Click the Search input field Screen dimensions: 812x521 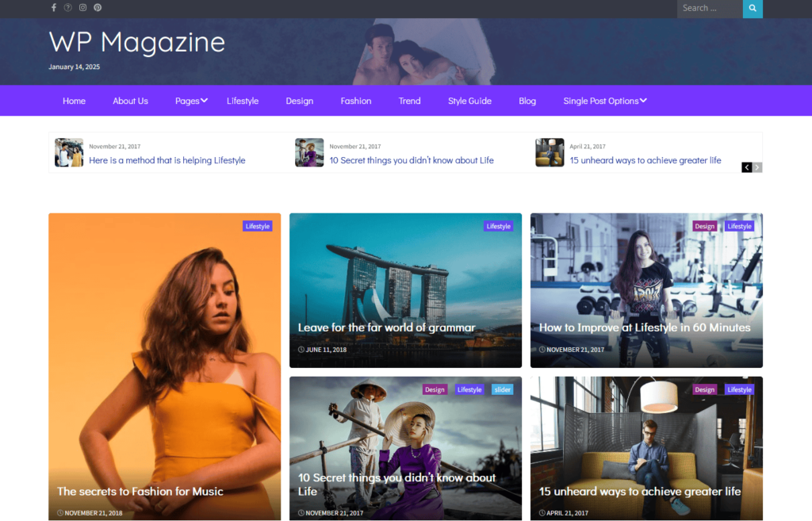click(710, 8)
